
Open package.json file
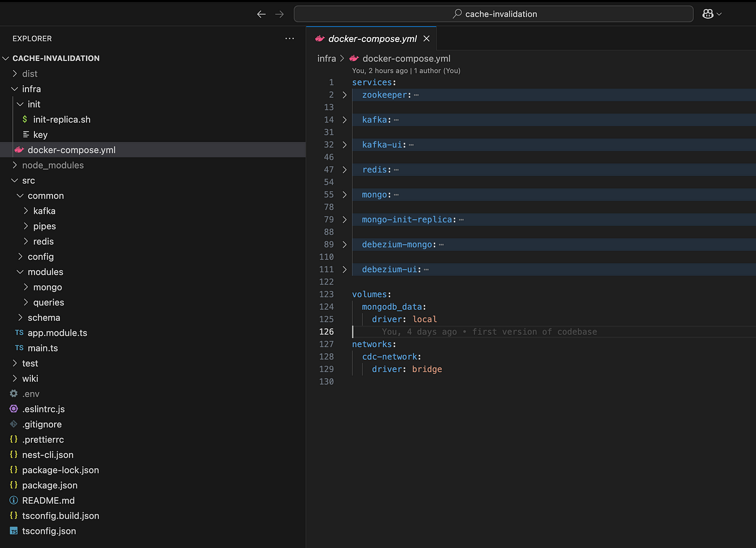pyautogui.click(x=153, y=485)
